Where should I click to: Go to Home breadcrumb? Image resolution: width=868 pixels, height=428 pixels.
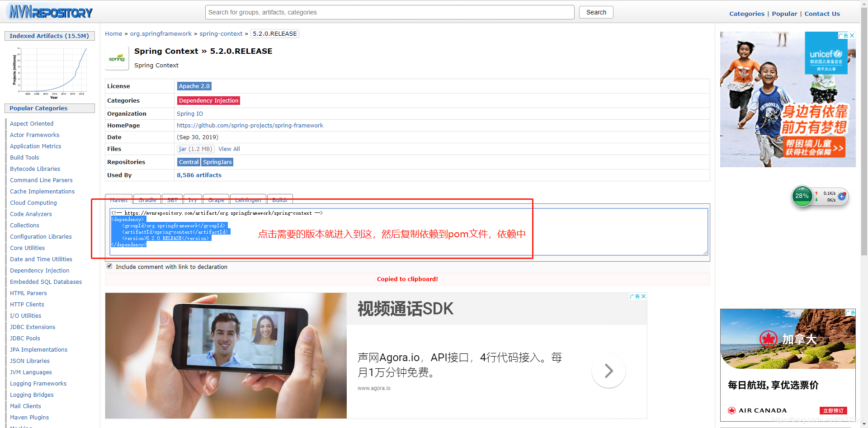pyautogui.click(x=113, y=33)
